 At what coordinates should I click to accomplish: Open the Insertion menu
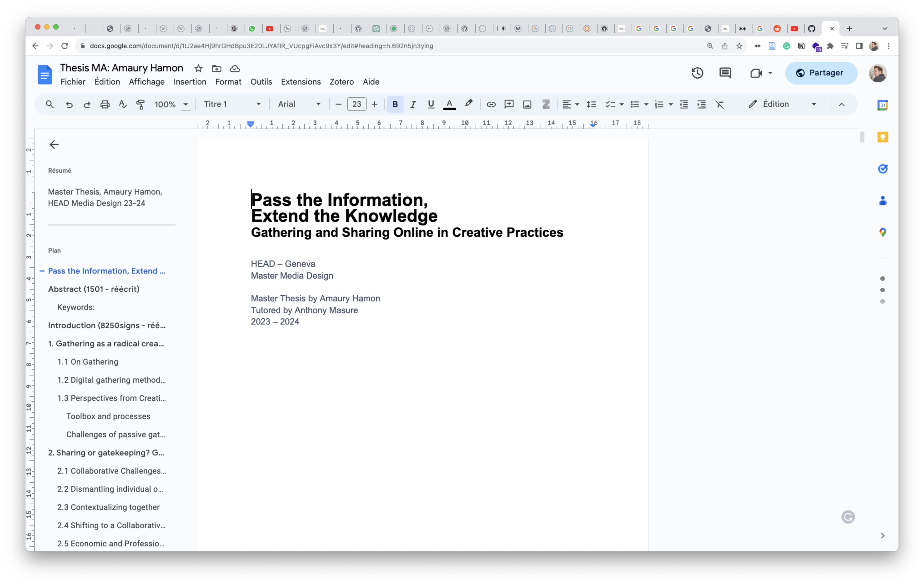point(190,82)
